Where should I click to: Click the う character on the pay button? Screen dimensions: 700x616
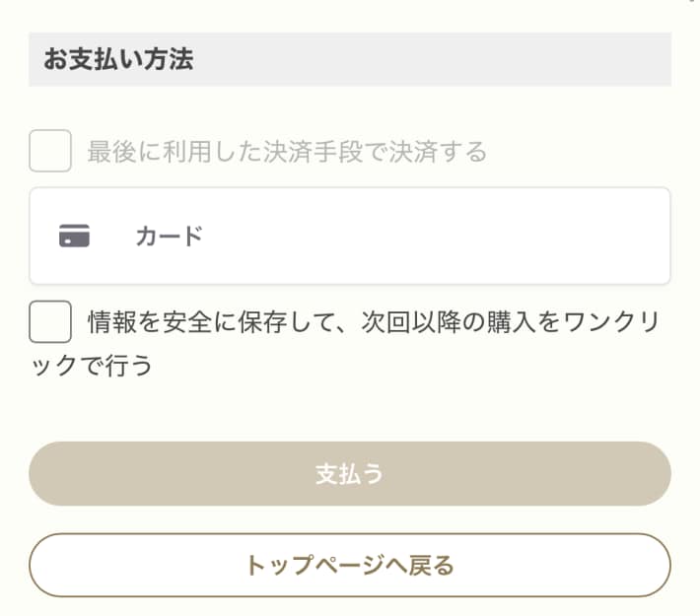click(374, 474)
